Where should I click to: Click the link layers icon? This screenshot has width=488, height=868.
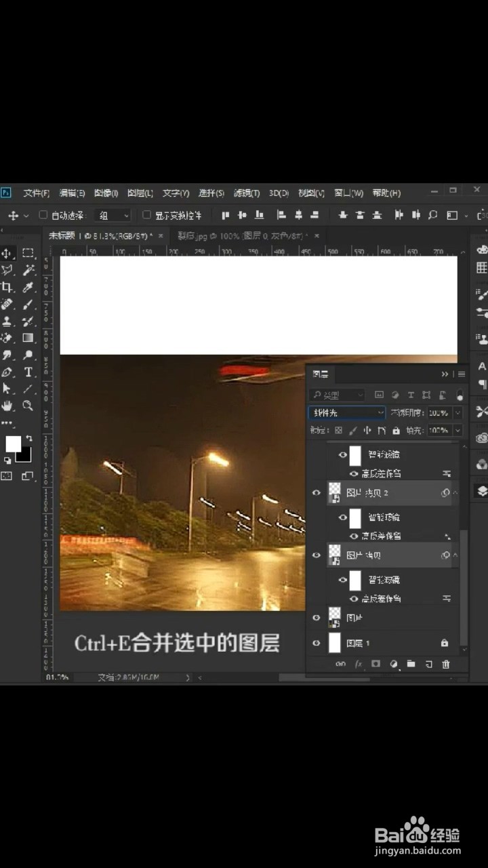pyautogui.click(x=340, y=665)
